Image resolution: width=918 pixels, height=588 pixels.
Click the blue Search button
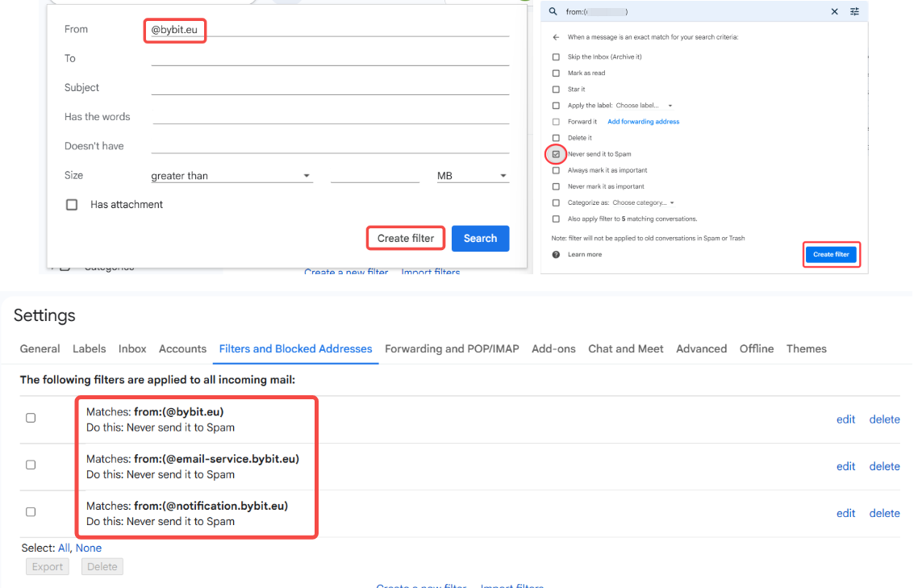[x=480, y=238]
